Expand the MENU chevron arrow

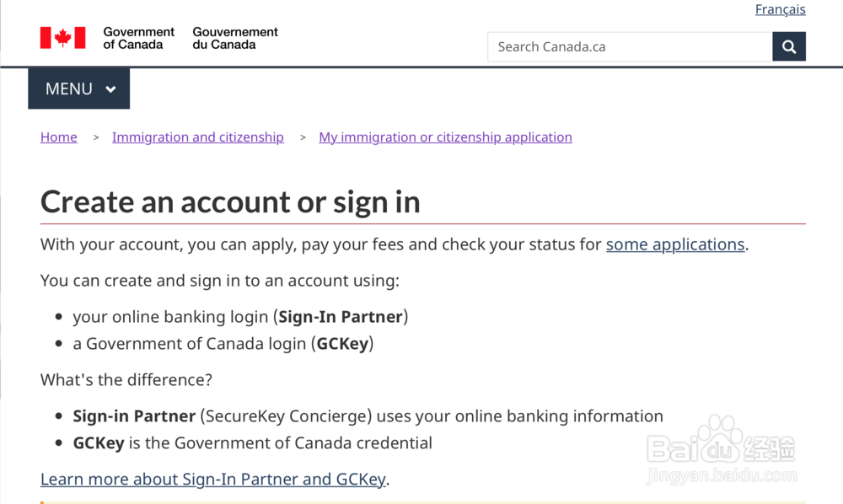(x=111, y=89)
